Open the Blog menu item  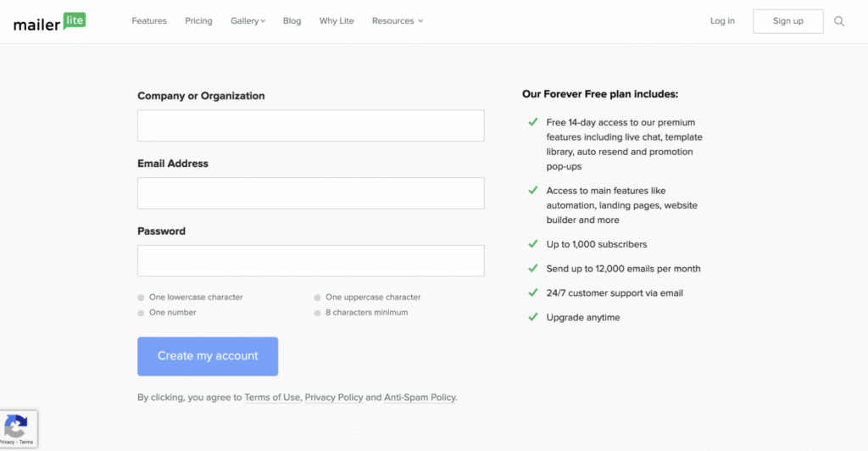[x=292, y=21]
